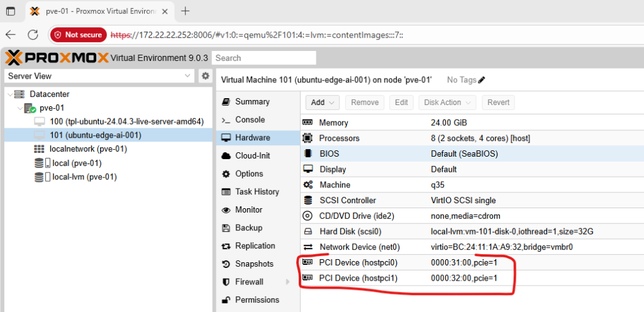Expand the Firewall submenu arrow
The height and width of the screenshot is (312, 644).
288,282
